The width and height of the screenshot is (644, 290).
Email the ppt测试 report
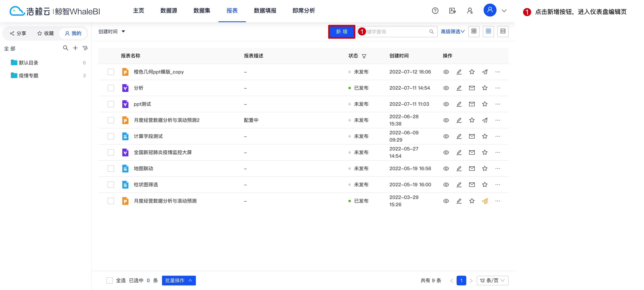(472, 104)
